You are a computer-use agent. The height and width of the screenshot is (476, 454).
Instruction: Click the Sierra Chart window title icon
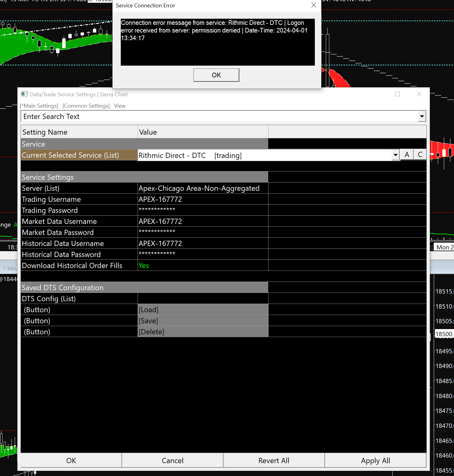tap(24, 94)
